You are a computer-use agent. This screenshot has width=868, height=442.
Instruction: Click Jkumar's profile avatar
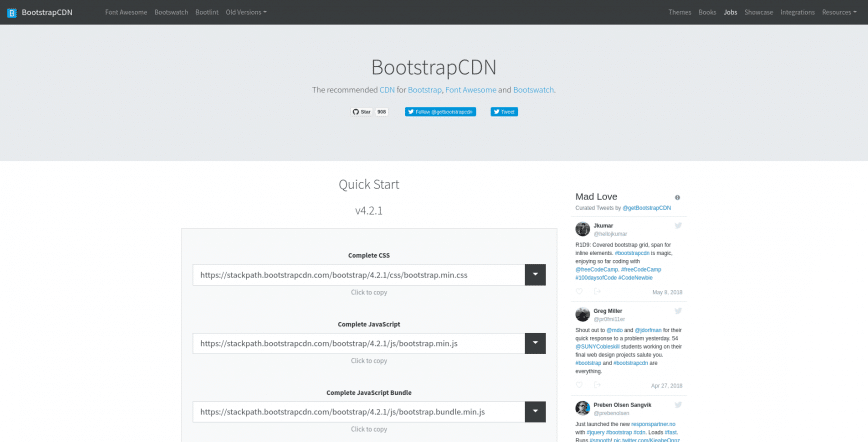click(x=582, y=229)
